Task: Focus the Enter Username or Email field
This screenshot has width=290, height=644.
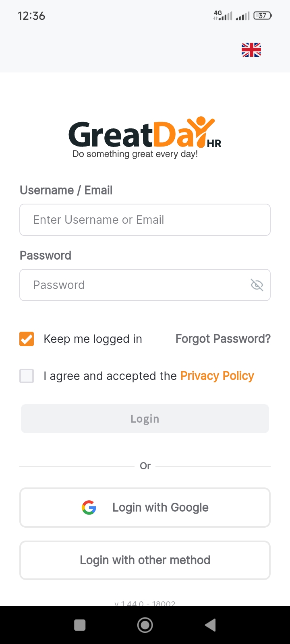Action: point(145,220)
